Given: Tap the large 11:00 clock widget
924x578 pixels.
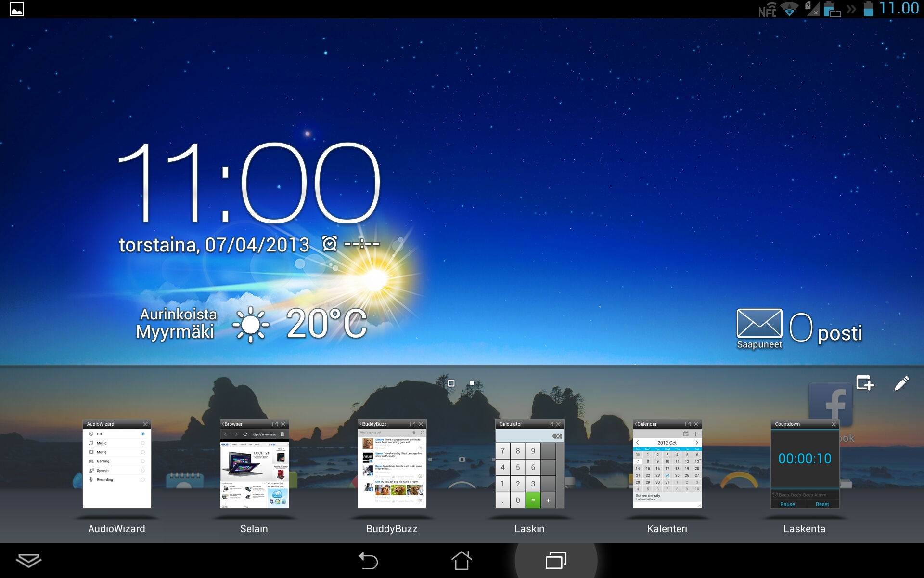Looking at the screenshot, I should pyautogui.click(x=249, y=183).
